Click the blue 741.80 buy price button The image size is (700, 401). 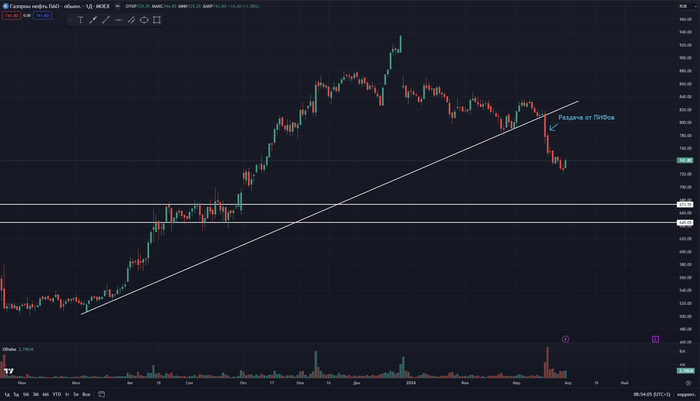pos(42,16)
